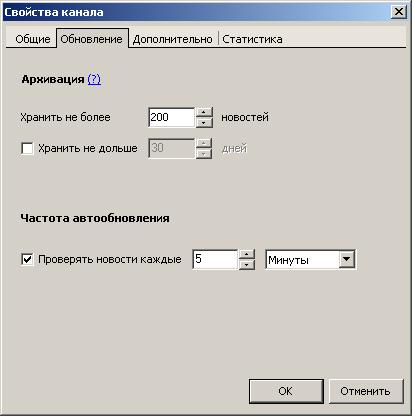Image resolution: width=412 pixels, height=416 pixels.
Task: Confirm with the OK button
Action: click(x=286, y=391)
